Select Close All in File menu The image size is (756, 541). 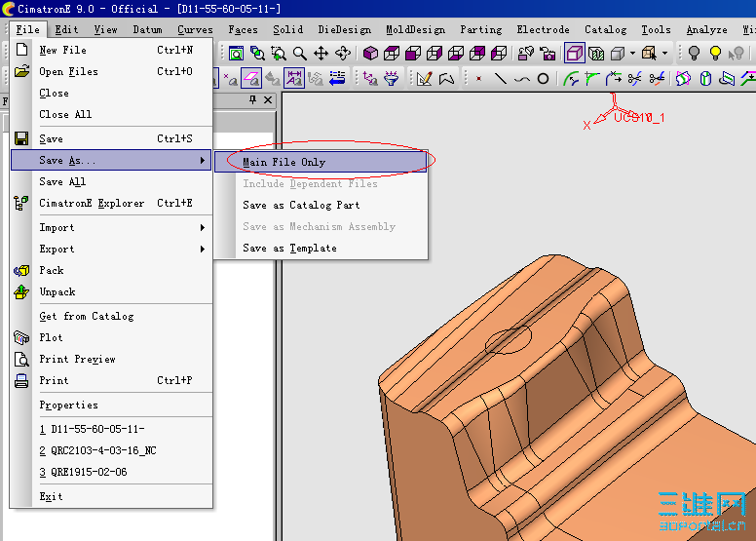(111, 114)
